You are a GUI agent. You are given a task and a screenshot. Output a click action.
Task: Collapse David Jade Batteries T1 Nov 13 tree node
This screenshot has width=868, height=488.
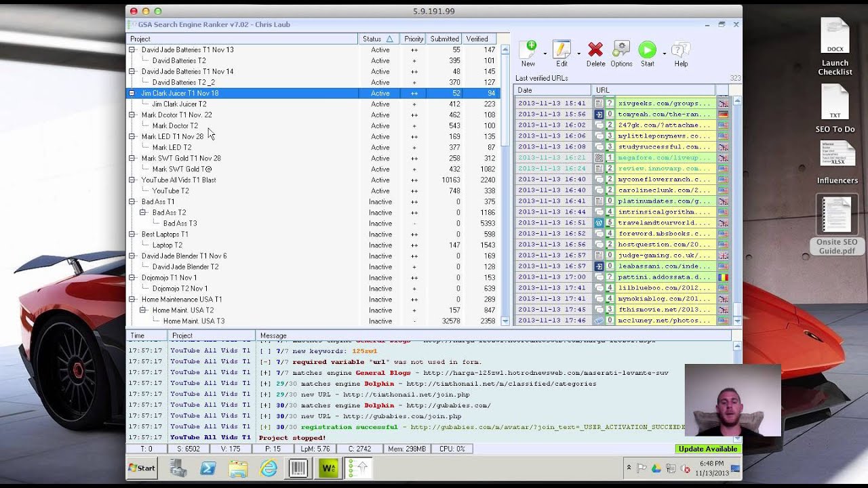132,49
